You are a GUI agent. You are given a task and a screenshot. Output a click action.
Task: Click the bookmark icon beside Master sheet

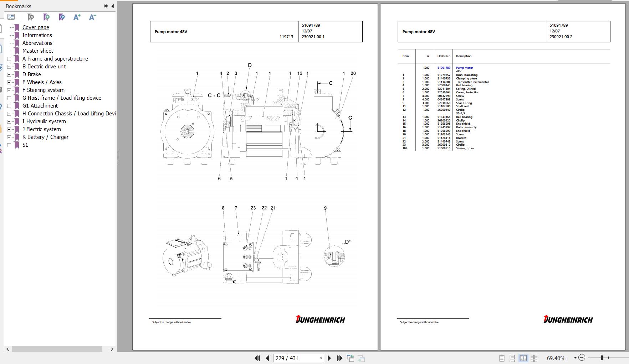(16, 51)
